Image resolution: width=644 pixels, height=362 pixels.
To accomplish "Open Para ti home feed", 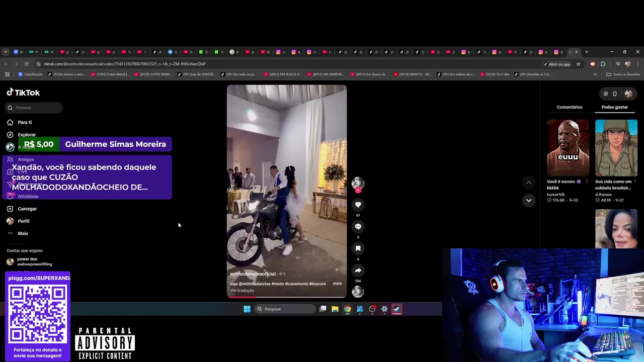I will [x=20, y=122].
